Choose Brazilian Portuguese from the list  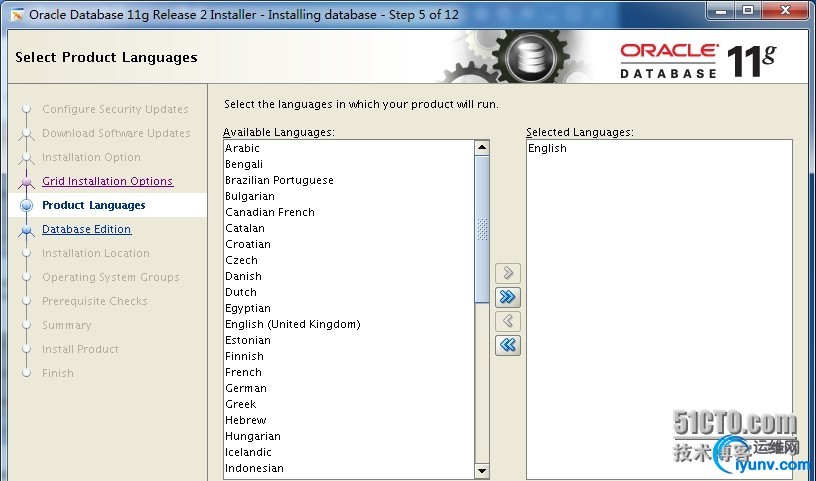[349, 180]
